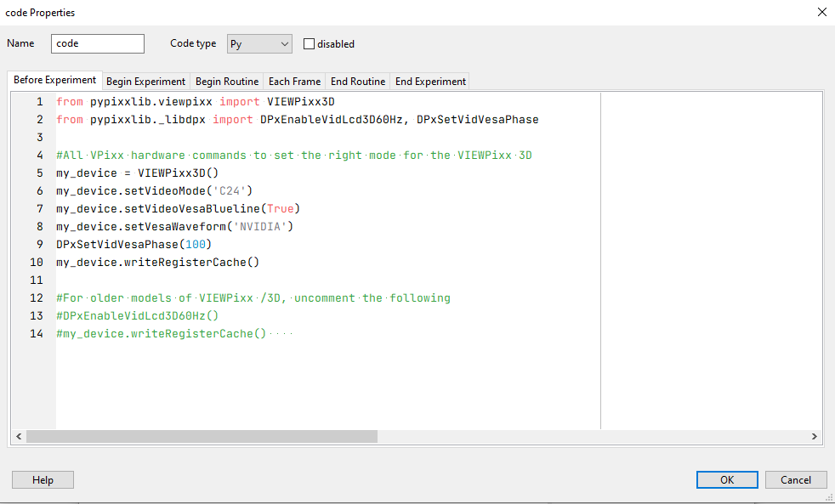The image size is (835, 504).
Task: Switch to the Before Experiment tab
Action: [54, 81]
